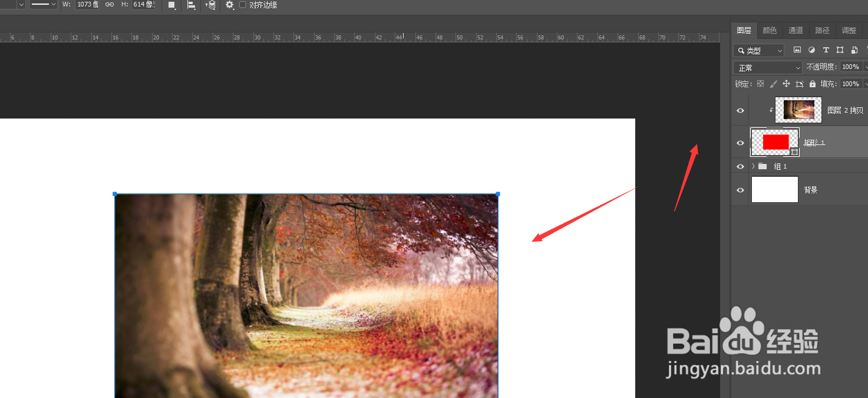
Task: Select the 图层 2 拷贝 layer thumbnail
Action: pos(798,110)
